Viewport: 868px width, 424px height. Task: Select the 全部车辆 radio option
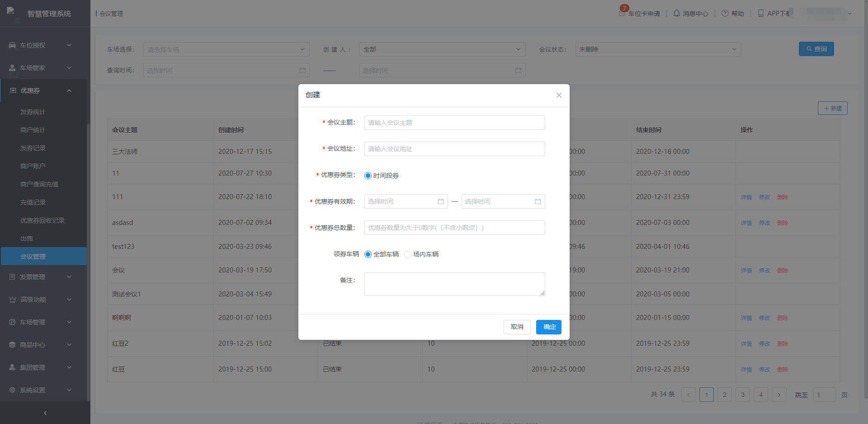tap(368, 254)
